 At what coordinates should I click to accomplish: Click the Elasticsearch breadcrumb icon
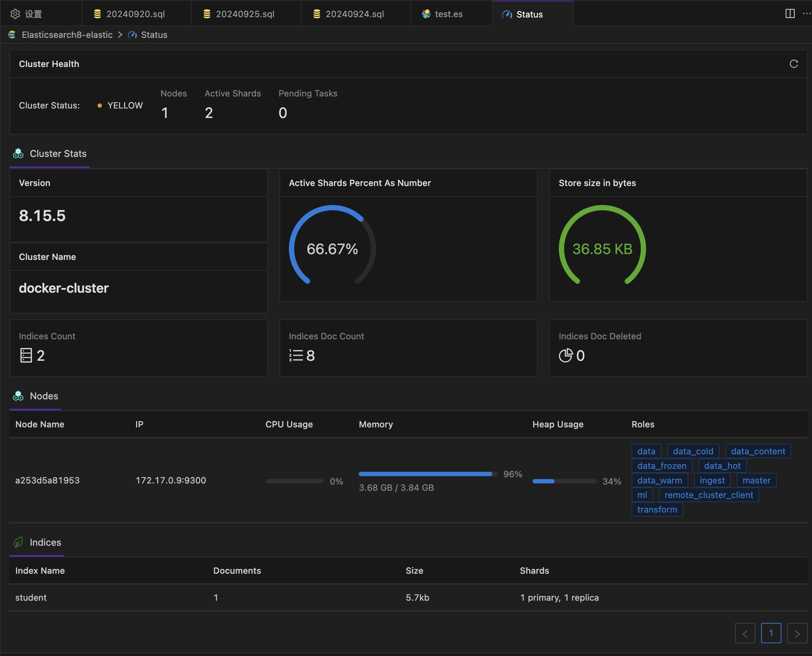12,35
